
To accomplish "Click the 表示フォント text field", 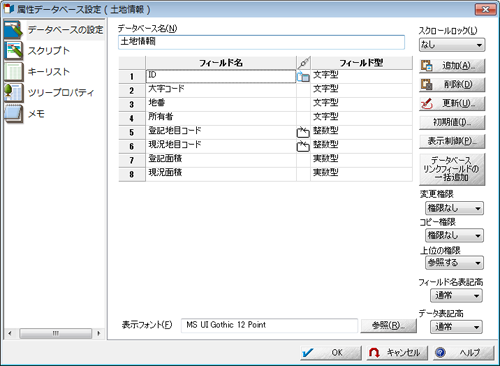I will click(269, 325).
